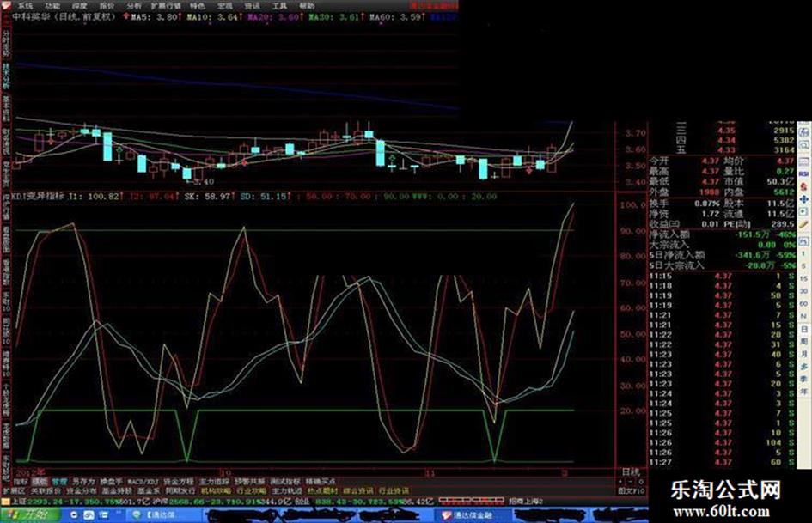812x523 pixels.
Task: Click the 中科英华 stock name title
Action: pos(33,16)
